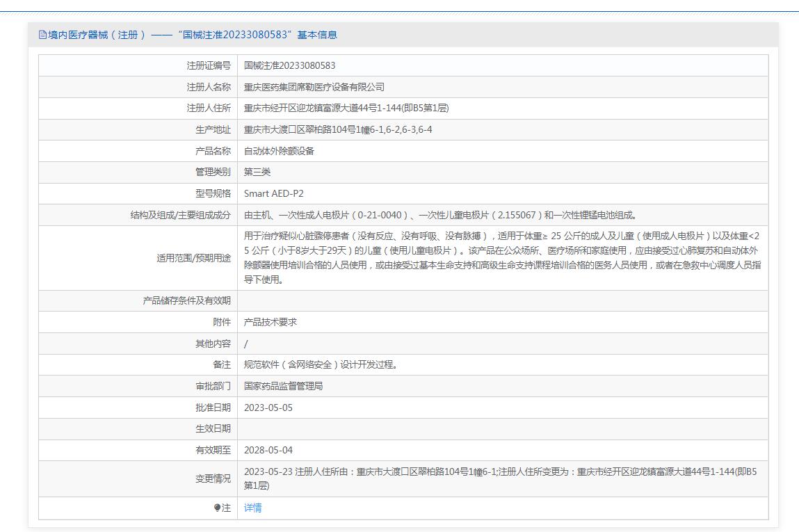Click approving department 国家药品监督管理局
The image size is (799, 532).
click(x=283, y=387)
